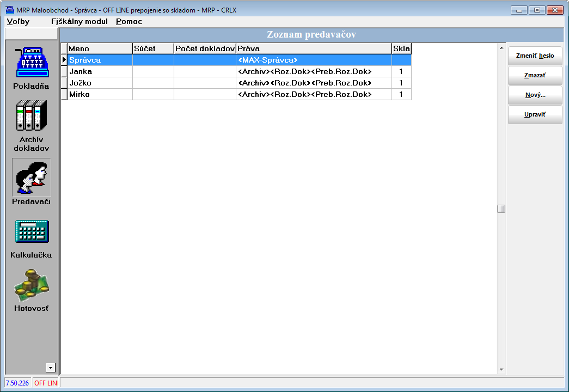The width and height of the screenshot is (569, 392).
Task: Expand sidebar with bottom down-arrow
Action: 51,367
